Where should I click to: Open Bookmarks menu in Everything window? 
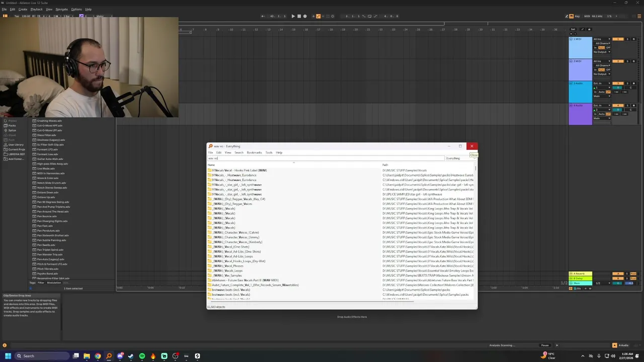click(254, 152)
